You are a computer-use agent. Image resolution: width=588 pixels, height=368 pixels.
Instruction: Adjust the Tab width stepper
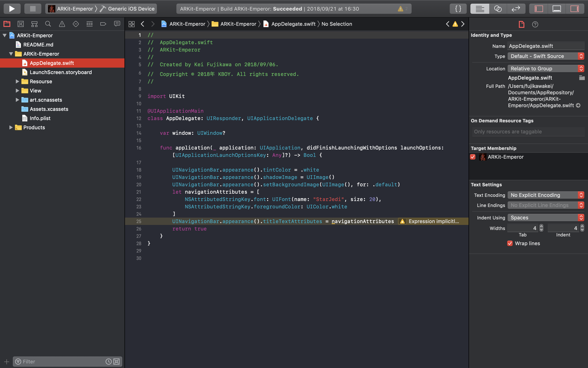click(x=541, y=228)
